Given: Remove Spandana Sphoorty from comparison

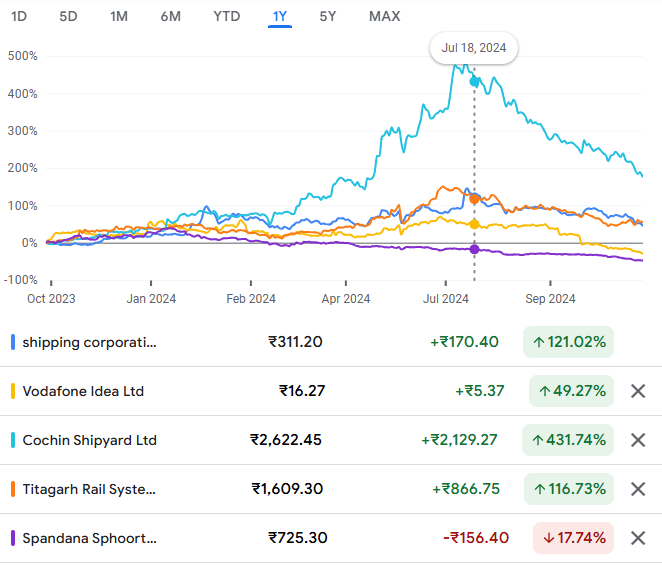Looking at the screenshot, I should 638,538.
